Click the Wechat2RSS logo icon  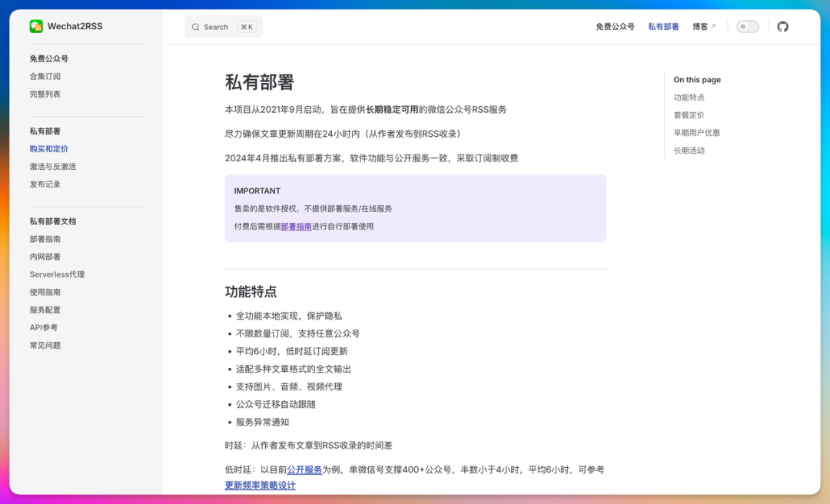pos(36,26)
